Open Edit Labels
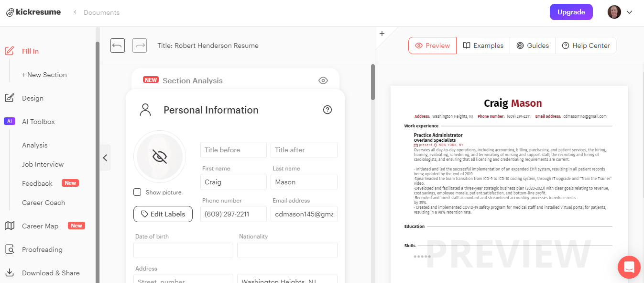The image size is (644, 283). pos(163,214)
